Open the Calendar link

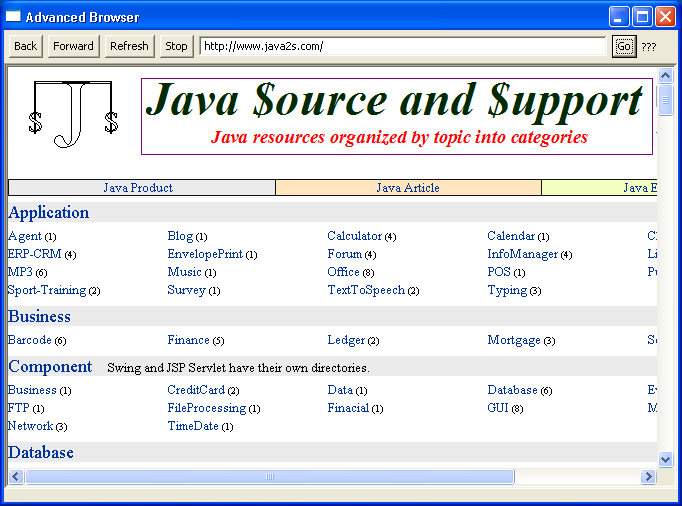[x=511, y=236]
